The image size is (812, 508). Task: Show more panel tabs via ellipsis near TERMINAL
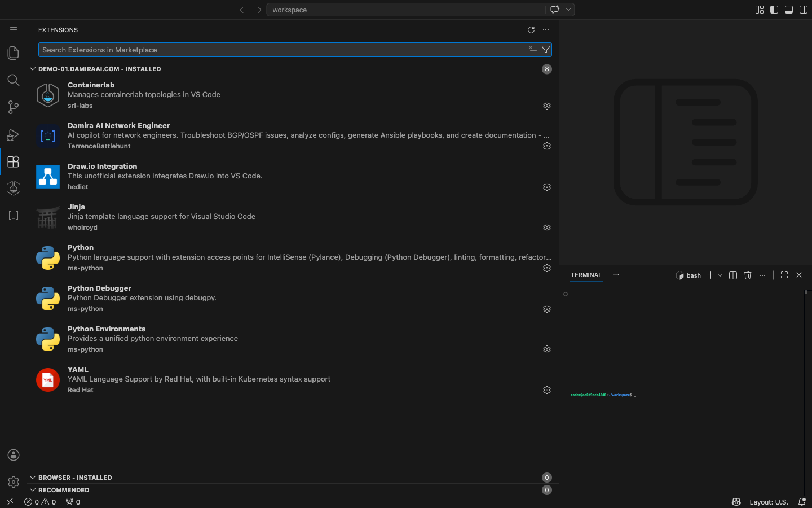point(616,275)
